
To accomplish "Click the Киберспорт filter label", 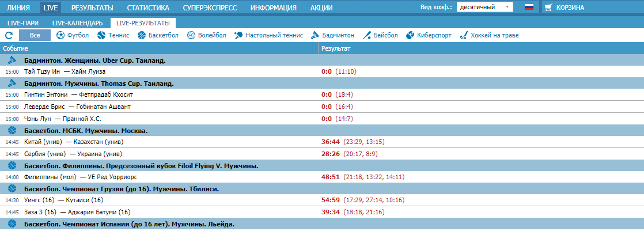I will (434, 35).
